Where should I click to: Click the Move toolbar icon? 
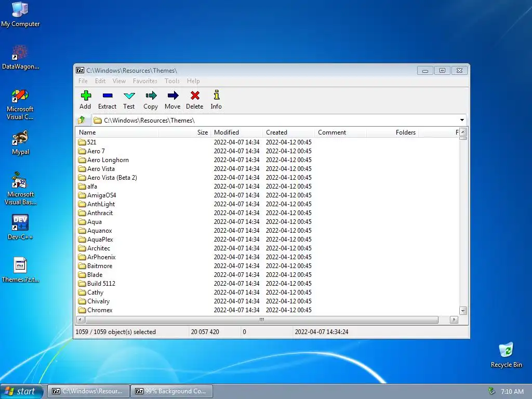coord(172,96)
